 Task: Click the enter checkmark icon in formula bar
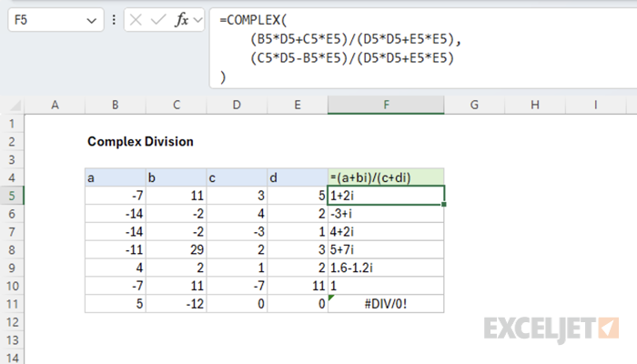click(x=158, y=20)
